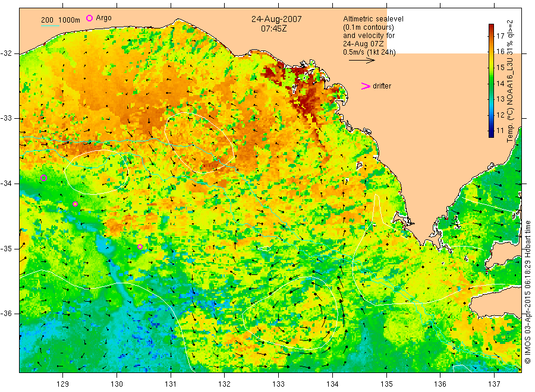Click the 'Altimetric sealevel' caption
Viewport: 535px width, 392px height.
point(373,19)
